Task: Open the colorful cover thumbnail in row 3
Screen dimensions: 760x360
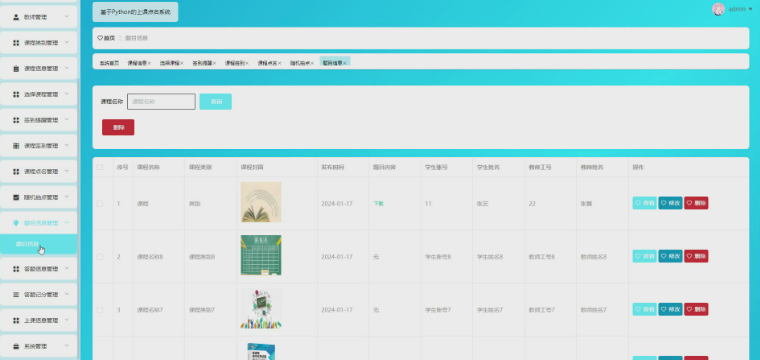Action: click(x=261, y=309)
